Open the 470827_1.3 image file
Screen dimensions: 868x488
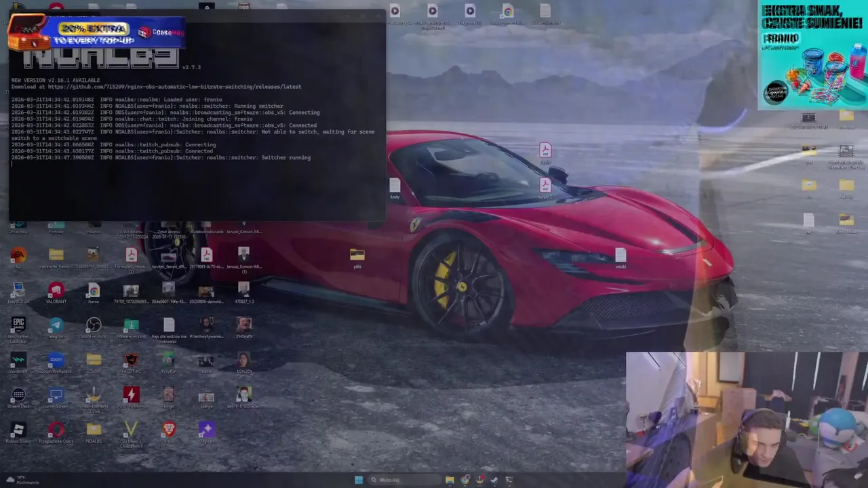244,293
